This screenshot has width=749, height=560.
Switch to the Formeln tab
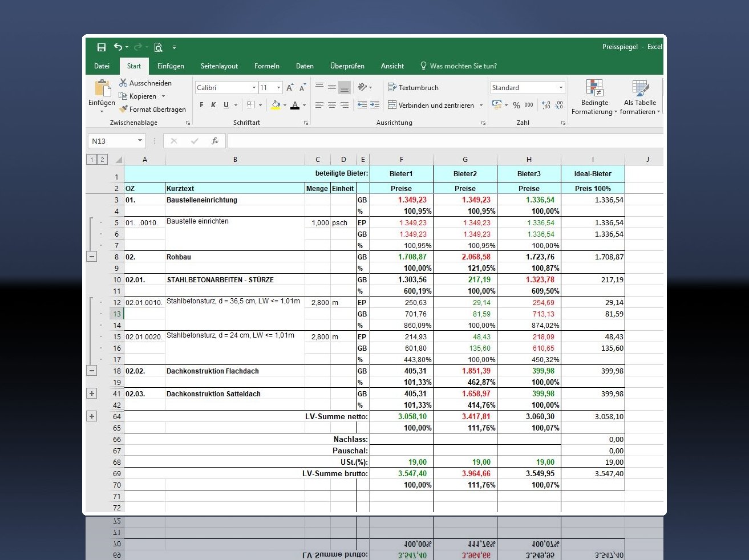(x=266, y=66)
